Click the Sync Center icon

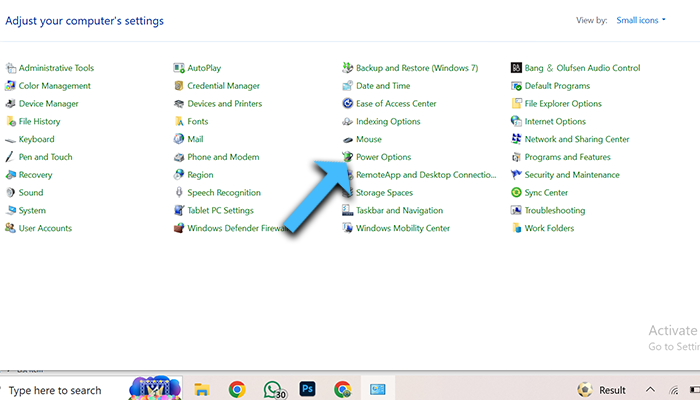coord(516,192)
